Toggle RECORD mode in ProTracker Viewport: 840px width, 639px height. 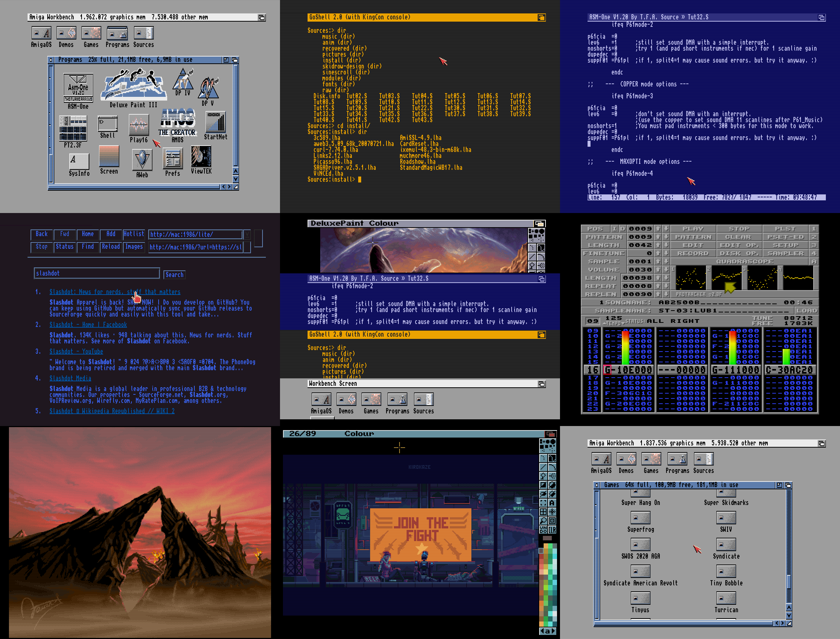693,253
